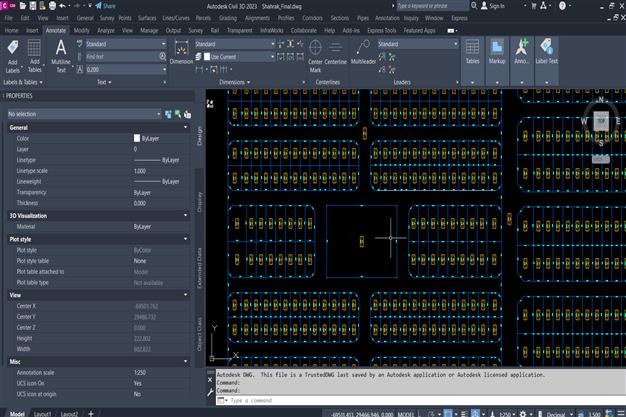This screenshot has height=417, width=626.
Task: Click the Center Mark tool
Action: click(x=315, y=49)
